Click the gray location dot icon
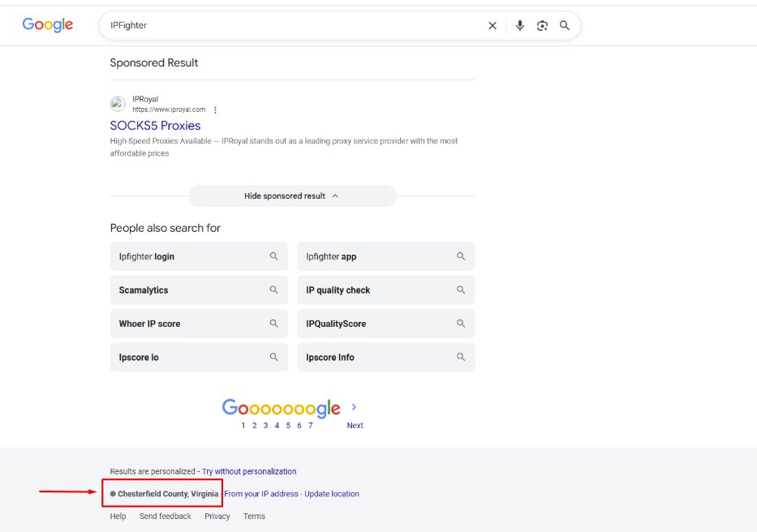The width and height of the screenshot is (757, 532). coord(113,494)
